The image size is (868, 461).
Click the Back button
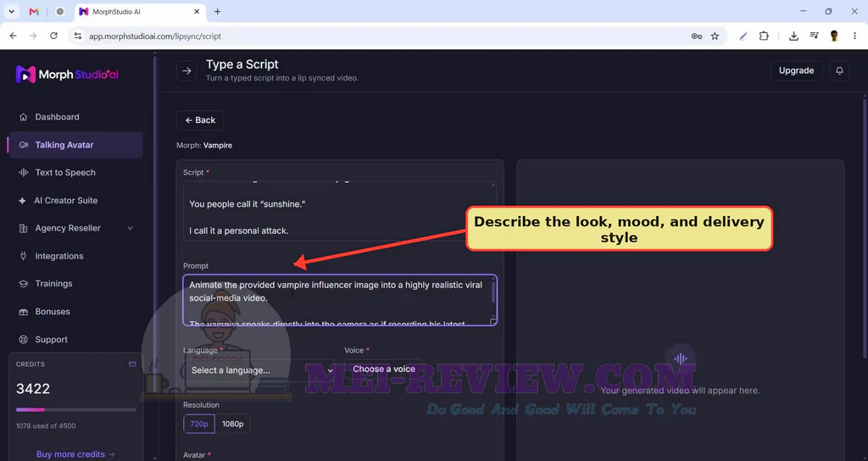click(200, 120)
